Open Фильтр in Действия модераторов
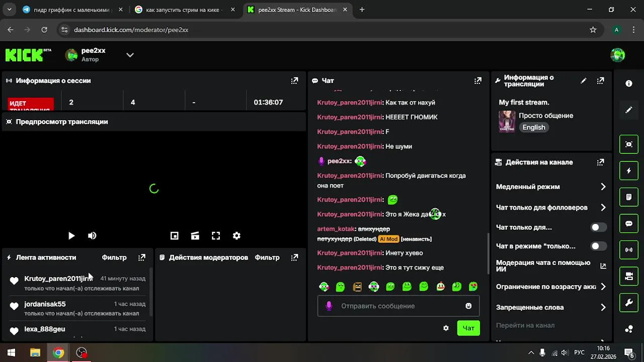 click(267, 257)
